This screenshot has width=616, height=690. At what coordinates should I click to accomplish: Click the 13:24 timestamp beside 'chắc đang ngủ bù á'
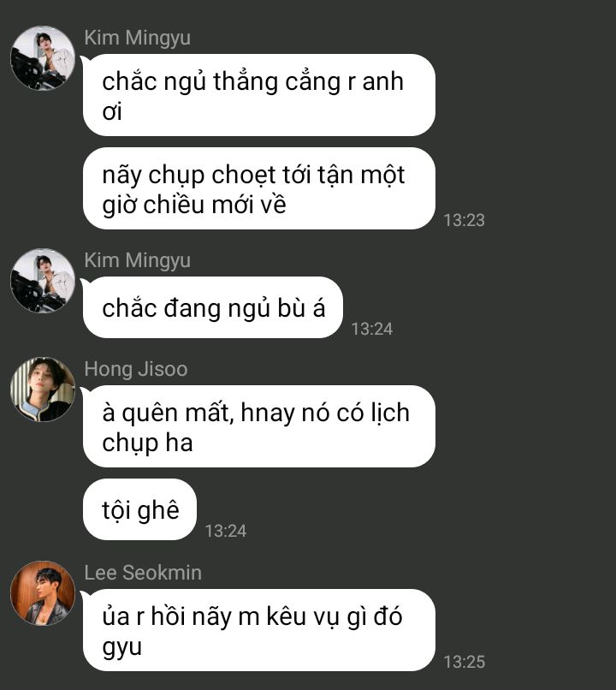coord(371,329)
